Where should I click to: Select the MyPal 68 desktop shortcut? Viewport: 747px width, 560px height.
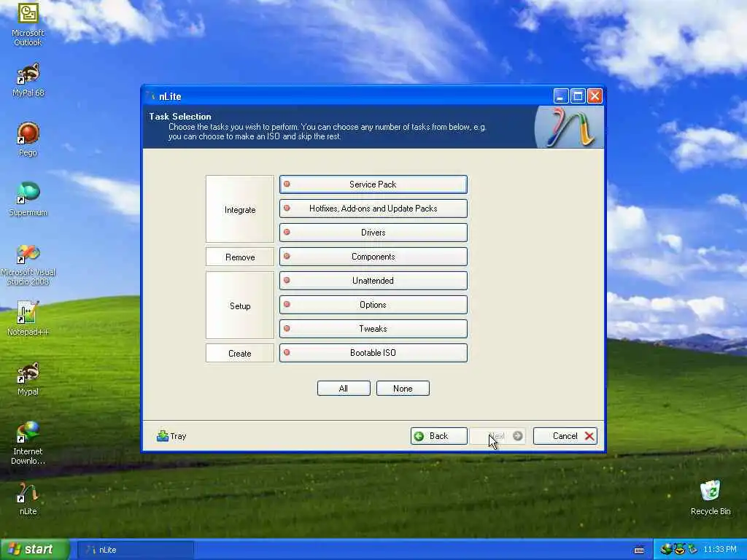(x=28, y=80)
